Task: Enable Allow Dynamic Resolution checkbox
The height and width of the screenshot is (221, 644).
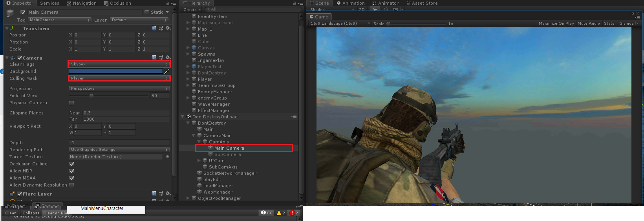Action: click(71, 185)
